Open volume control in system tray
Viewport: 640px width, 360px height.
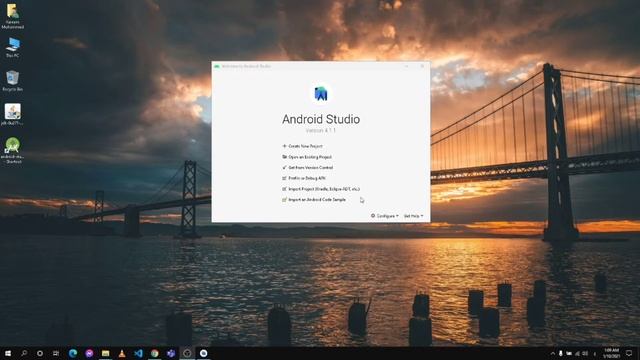[585, 353]
